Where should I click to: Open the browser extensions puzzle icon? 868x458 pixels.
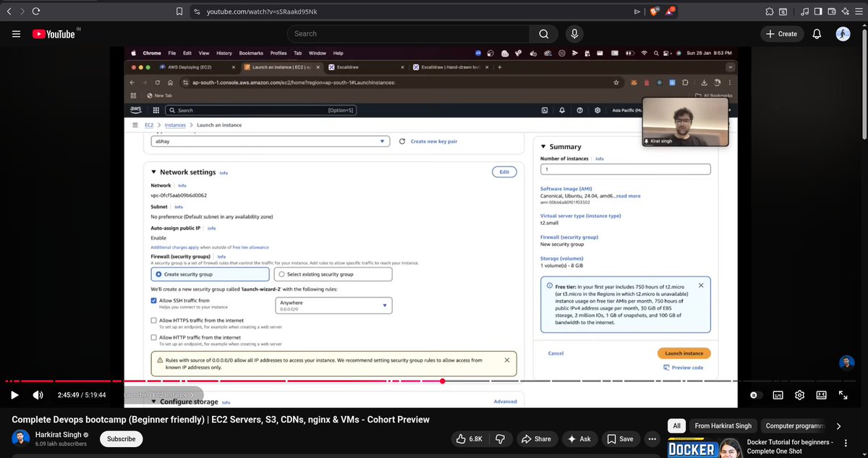coord(770,11)
